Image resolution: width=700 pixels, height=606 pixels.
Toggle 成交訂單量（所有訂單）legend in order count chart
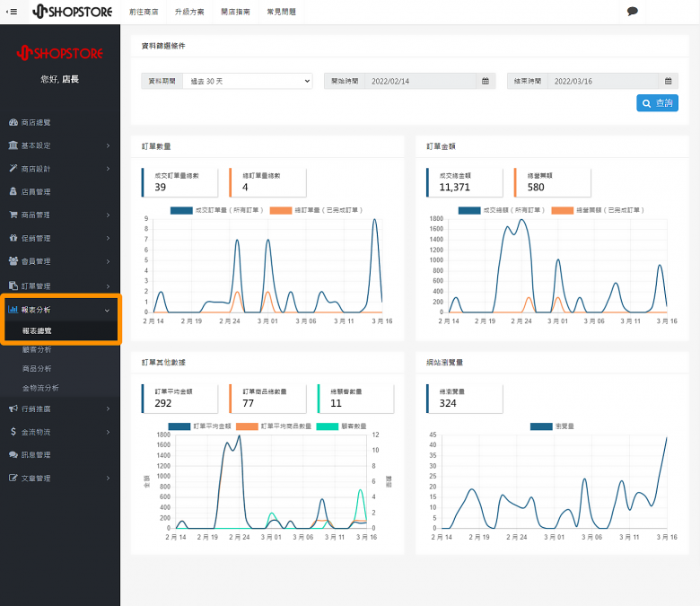[217, 210]
